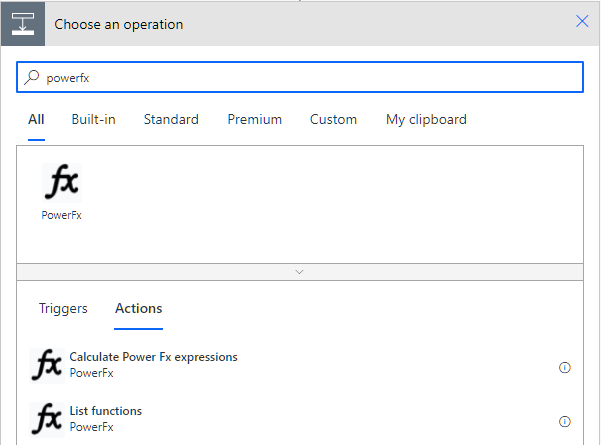601x445 pixels.
Task: Focus the powerfx search box
Action: (x=300, y=77)
